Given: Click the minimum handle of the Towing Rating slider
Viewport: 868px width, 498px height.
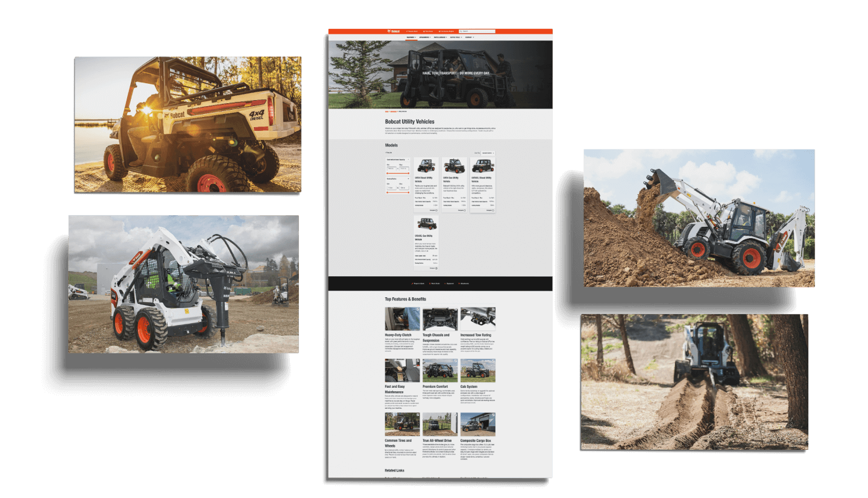Looking at the screenshot, I should click(387, 194).
